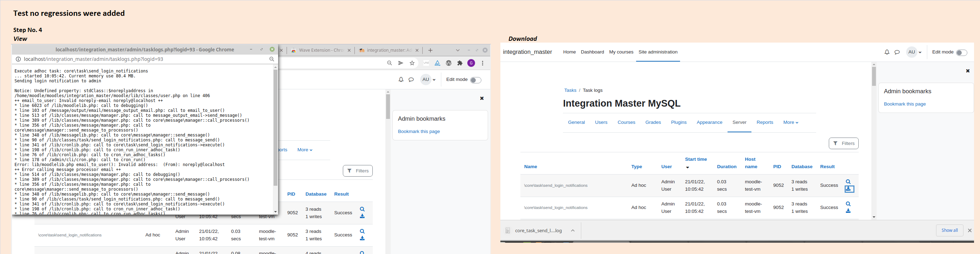
Task: Toggle Edit mode in the Download screenshot
Action: click(x=961, y=52)
